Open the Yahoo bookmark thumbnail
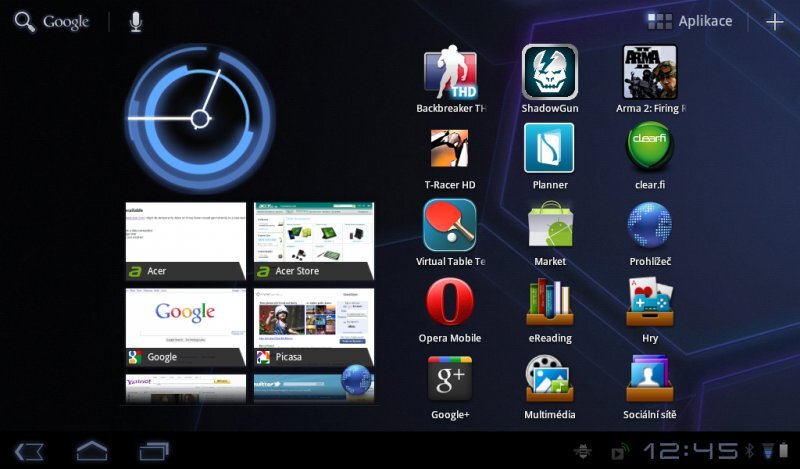Viewport: 800px width, 469px height. tap(186, 389)
